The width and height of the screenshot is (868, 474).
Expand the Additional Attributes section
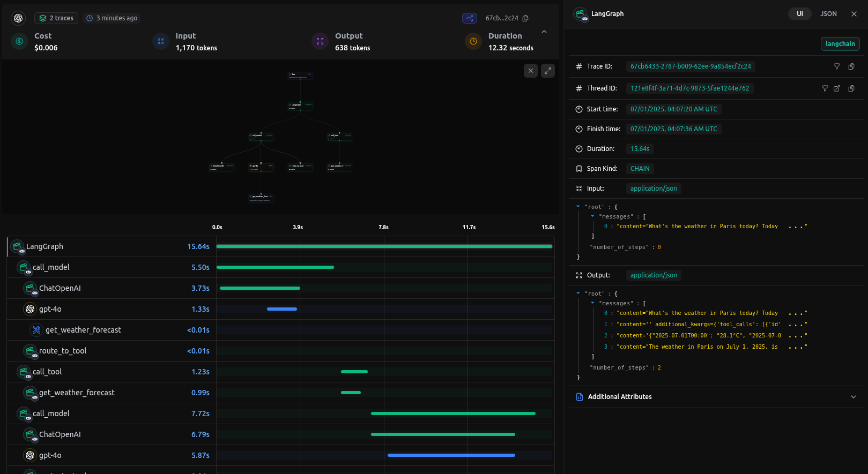[853, 397]
